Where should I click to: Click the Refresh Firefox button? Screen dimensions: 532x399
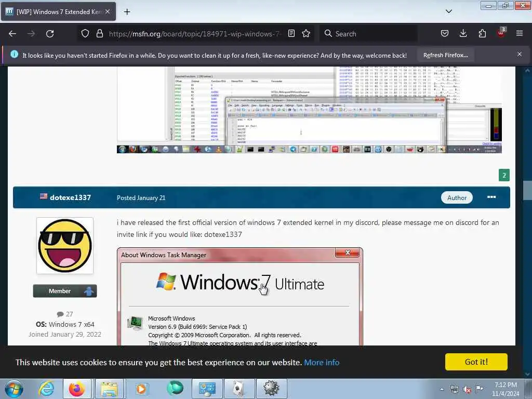[445, 55]
